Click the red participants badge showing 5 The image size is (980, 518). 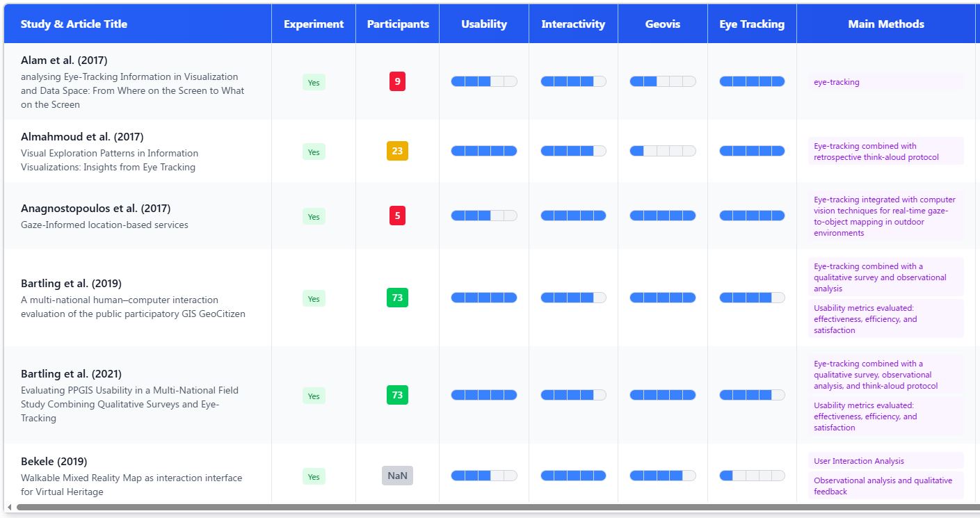pos(397,216)
